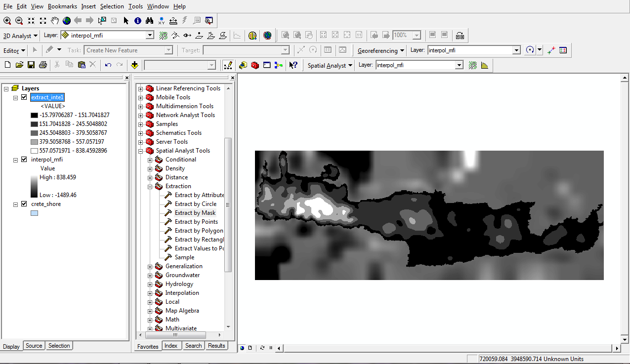
Task: Switch to ArcToolbox Index tab
Action: [x=171, y=346]
